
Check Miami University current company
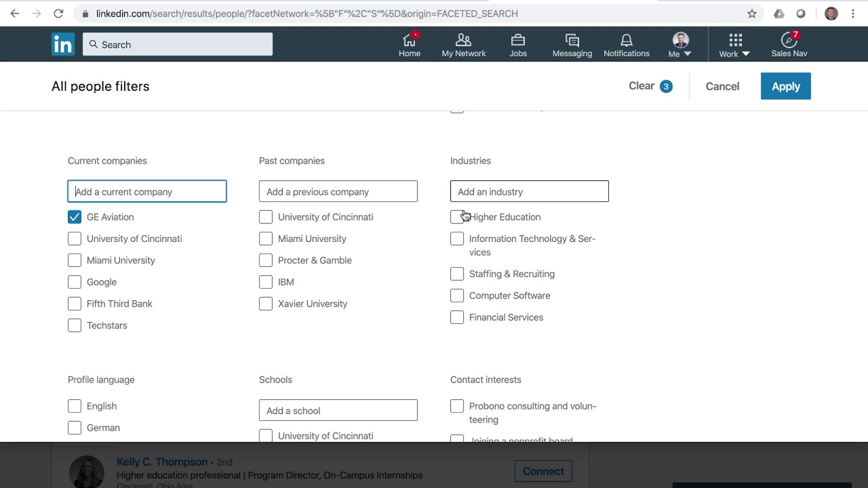point(75,260)
